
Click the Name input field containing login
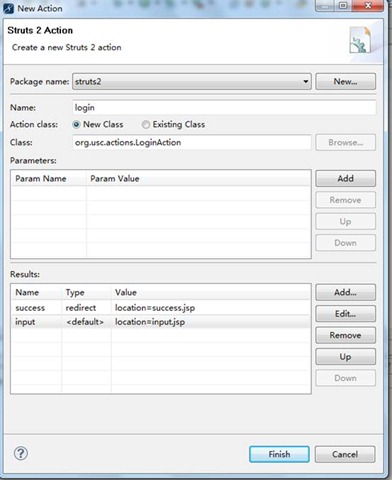point(224,108)
